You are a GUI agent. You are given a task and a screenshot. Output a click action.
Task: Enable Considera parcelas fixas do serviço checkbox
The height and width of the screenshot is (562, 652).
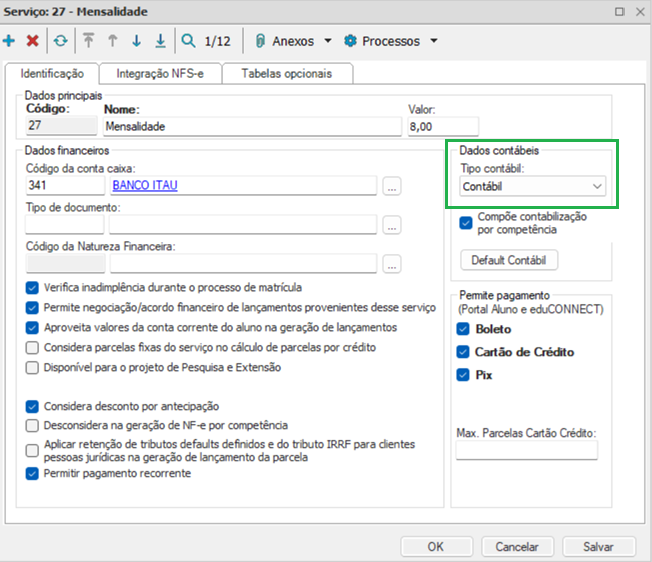tap(32, 348)
